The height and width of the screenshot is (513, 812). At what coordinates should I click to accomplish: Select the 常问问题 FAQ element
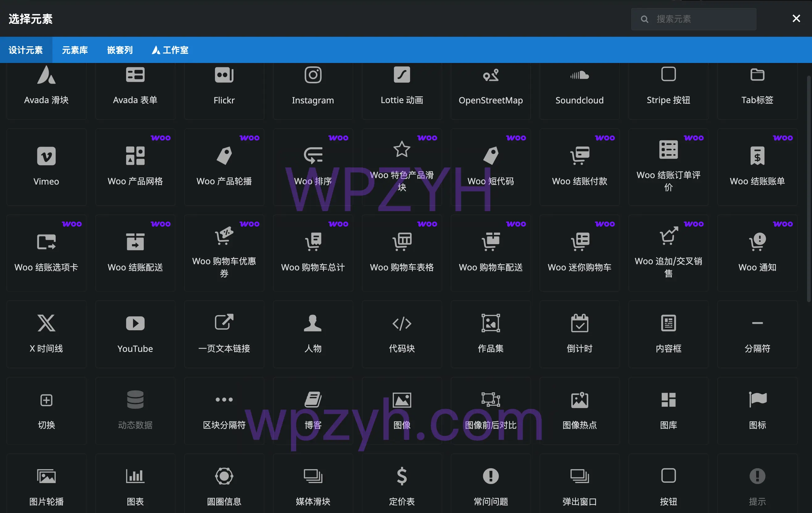pos(491,484)
